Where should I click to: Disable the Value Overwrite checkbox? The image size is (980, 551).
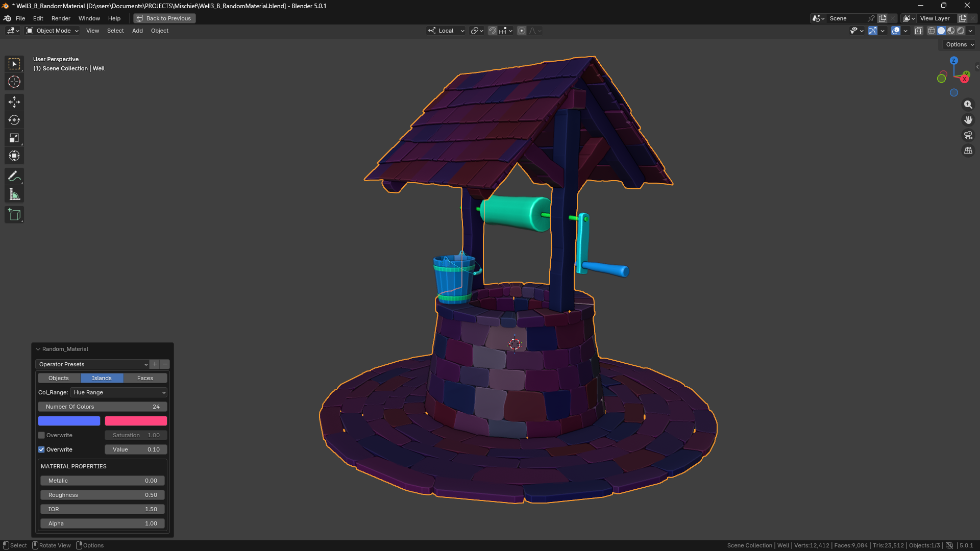(41, 449)
